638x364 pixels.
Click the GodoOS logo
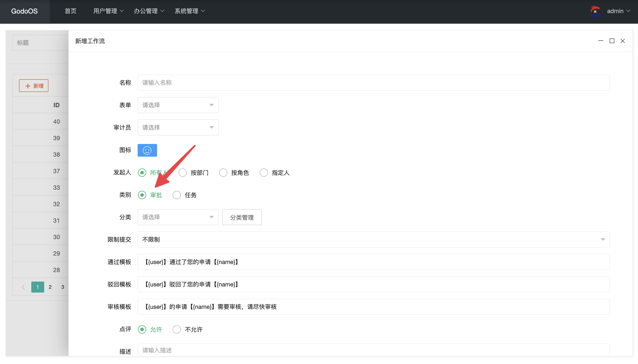pyautogui.click(x=25, y=11)
